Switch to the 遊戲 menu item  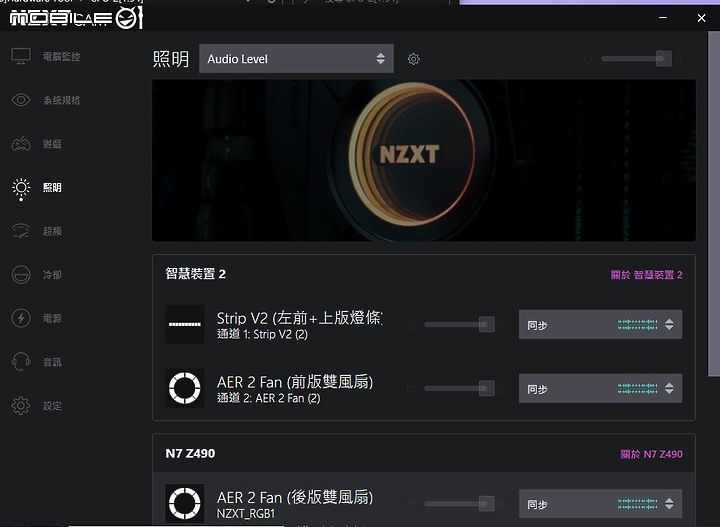click(x=52, y=144)
